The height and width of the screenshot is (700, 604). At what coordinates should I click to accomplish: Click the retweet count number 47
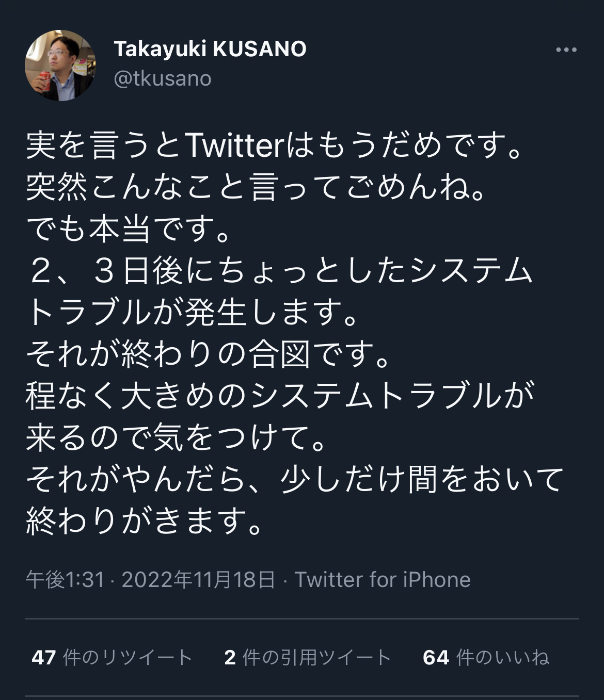(x=43, y=657)
